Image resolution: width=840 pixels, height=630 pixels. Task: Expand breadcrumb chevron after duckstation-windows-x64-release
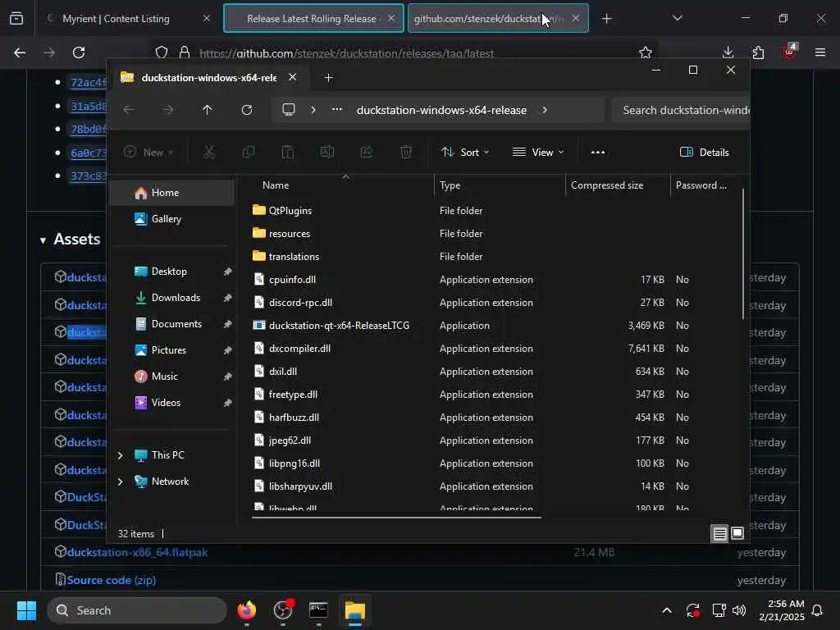(545, 110)
